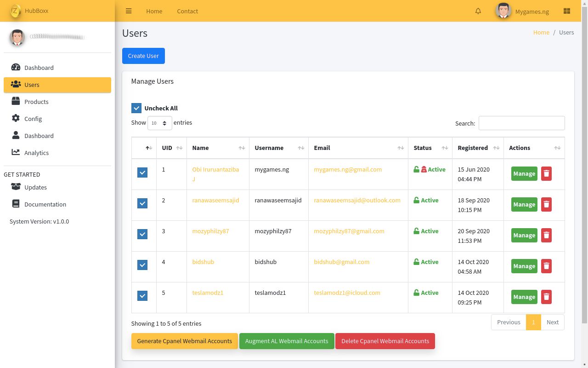Open the notifications bell
Screen dimensions: 588x368
[x=478, y=11]
